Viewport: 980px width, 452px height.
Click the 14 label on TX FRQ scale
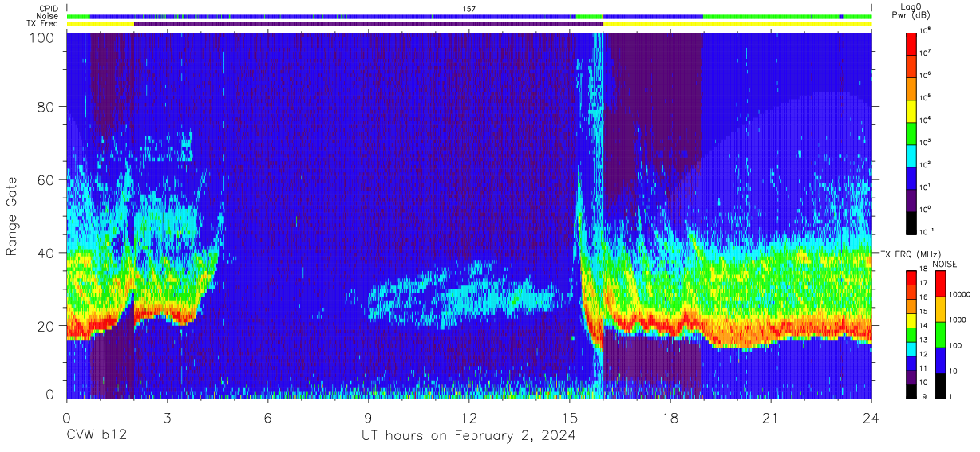click(x=924, y=325)
